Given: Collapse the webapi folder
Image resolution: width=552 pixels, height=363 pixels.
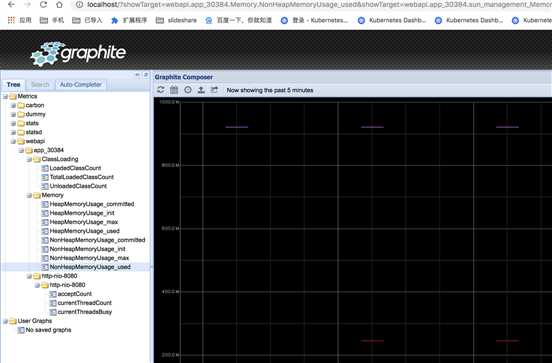Looking at the screenshot, I should 13,141.
